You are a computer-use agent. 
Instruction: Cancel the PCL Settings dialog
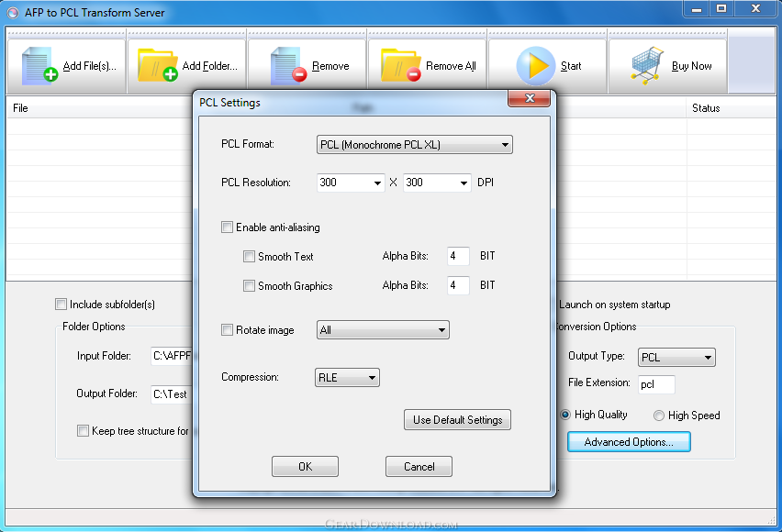coord(419,467)
